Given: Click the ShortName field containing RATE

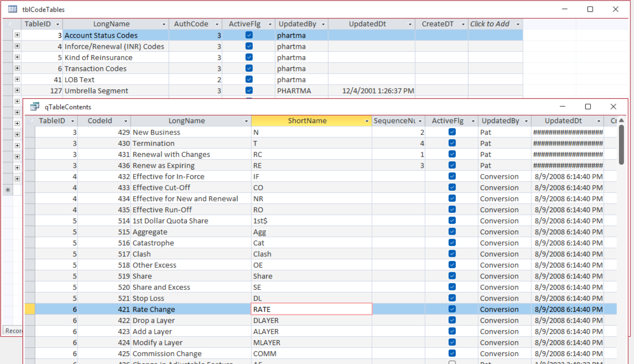Looking at the screenshot, I should [312, 309].
